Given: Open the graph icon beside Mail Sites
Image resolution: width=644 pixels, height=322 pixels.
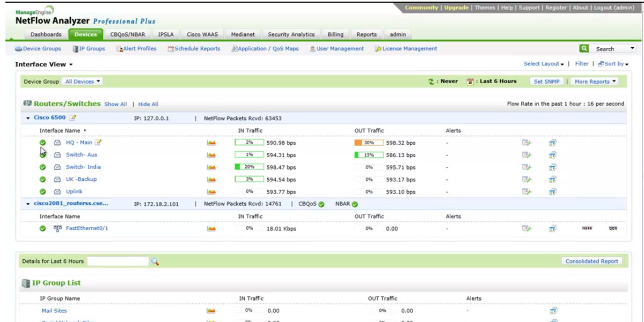Looking at the screenshot, I should coord(211,310).
